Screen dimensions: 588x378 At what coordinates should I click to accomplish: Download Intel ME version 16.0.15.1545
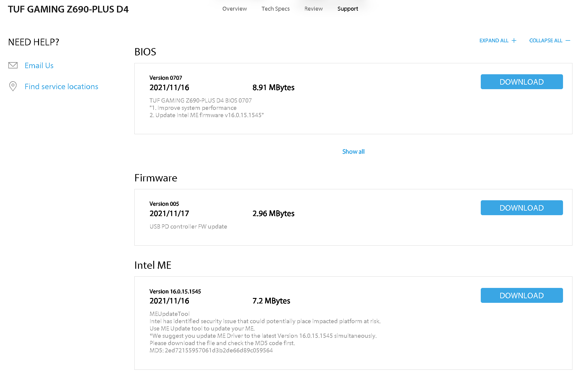[x=522, y=296]
